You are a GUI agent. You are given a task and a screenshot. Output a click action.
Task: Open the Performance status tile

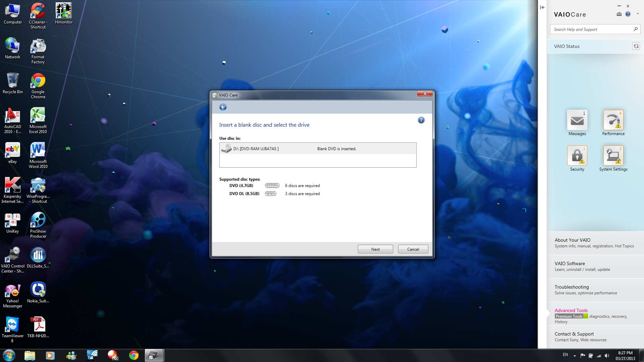[613, 123]
